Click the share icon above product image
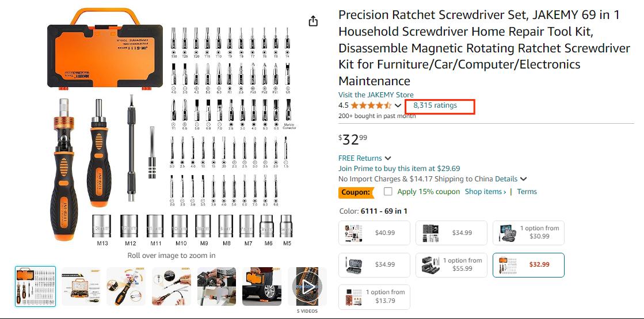Image resolution: width=644 pixels, height=319 pixels. pyautogui.click(x=313, y=21)
